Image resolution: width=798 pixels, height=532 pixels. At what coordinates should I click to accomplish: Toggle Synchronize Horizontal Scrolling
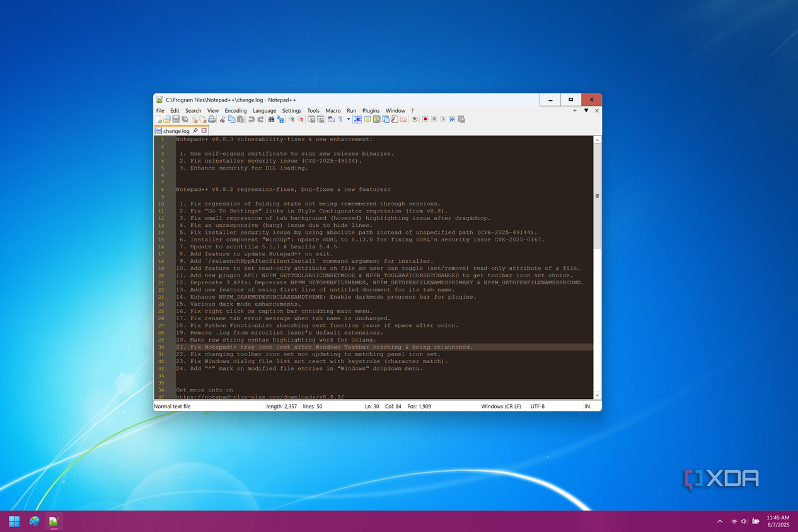tap(320, 119)
